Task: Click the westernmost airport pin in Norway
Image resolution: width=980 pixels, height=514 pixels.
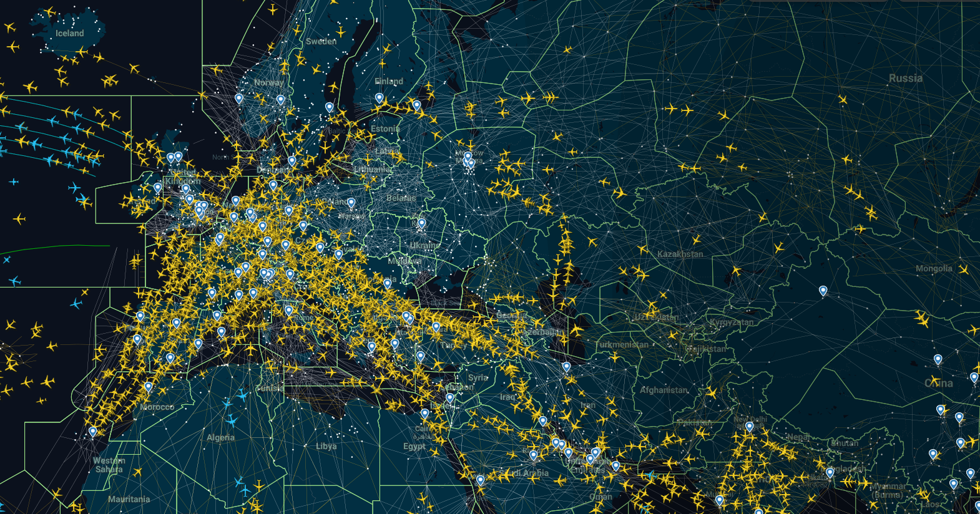Action: click(x=238, y=98)
